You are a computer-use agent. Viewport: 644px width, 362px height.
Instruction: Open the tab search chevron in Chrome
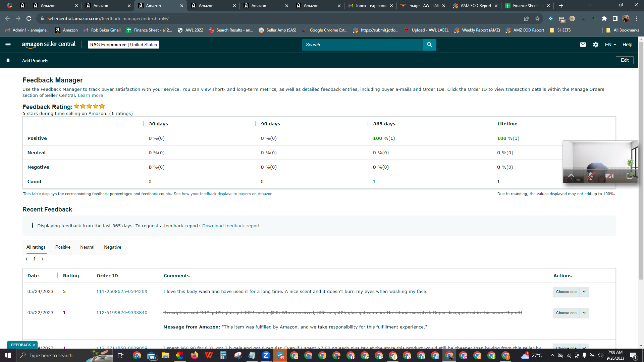(590, 5)
